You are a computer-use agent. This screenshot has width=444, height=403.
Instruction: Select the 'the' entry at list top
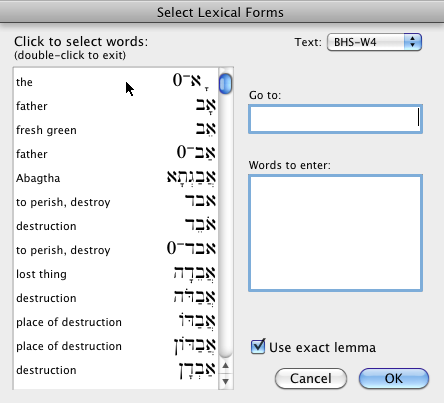coord(116,82)
